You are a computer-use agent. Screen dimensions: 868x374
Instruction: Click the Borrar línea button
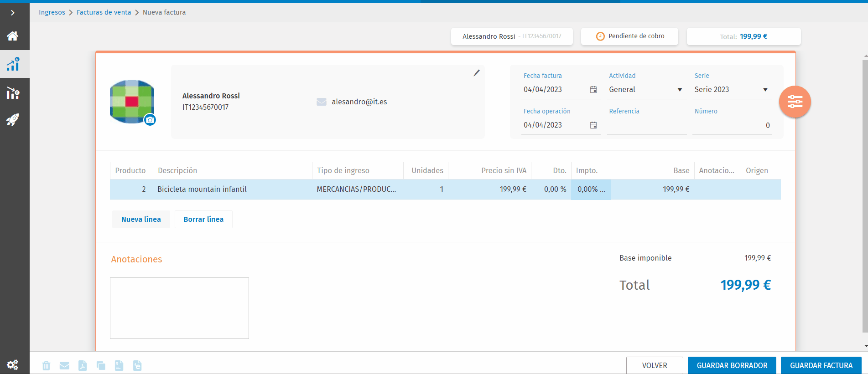point(203,219)
